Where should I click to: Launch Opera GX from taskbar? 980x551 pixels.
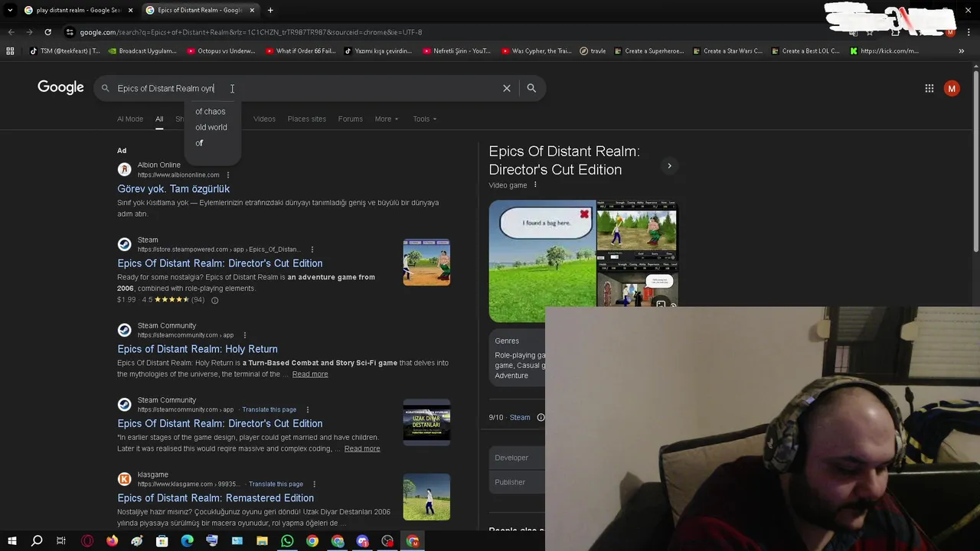coord(87,541)
